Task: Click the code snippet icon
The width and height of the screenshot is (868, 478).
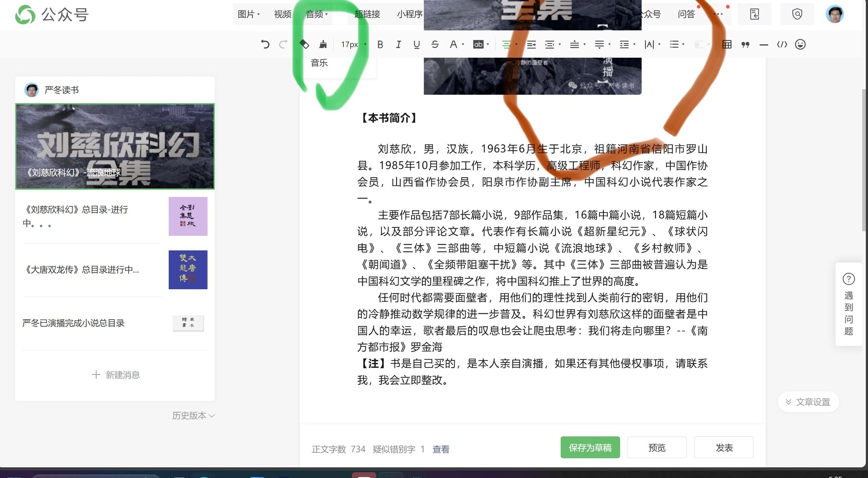Action: [x=782, y=44]
